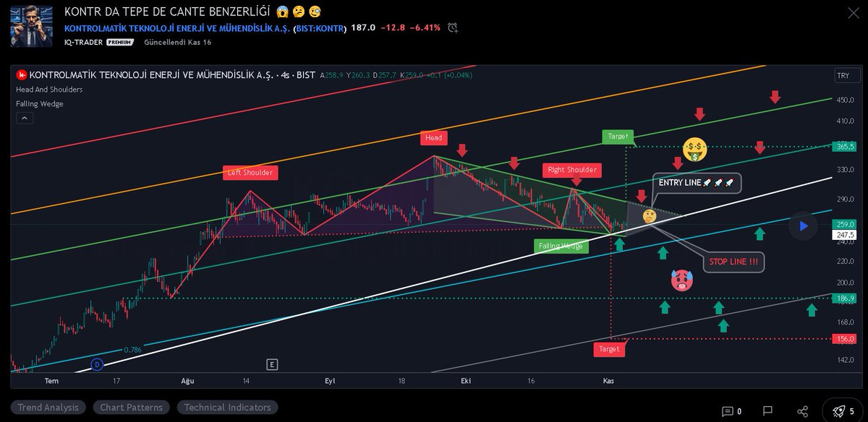Click the 186.9 price label
Screen dimensions: 868x422
pos(845,298)
